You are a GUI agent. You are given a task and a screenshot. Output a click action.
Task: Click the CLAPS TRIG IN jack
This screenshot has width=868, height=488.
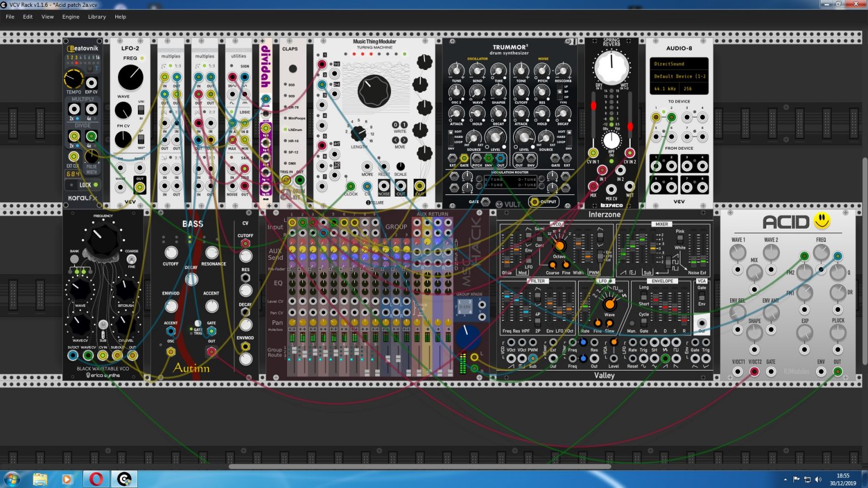tap(287, 180)
